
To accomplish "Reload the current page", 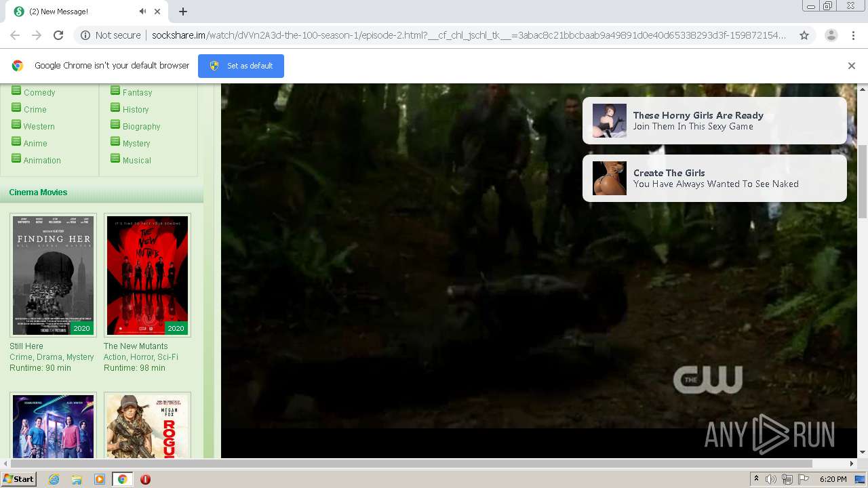I will [58, 35].
